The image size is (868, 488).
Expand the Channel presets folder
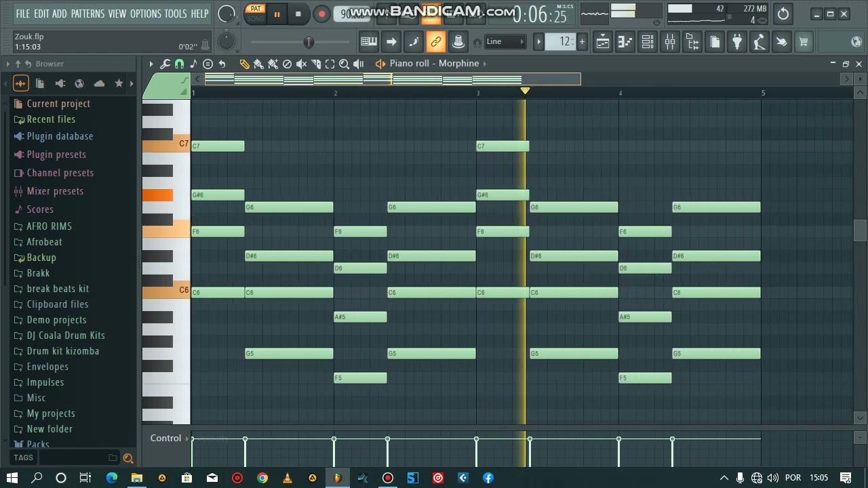(60, 173)
